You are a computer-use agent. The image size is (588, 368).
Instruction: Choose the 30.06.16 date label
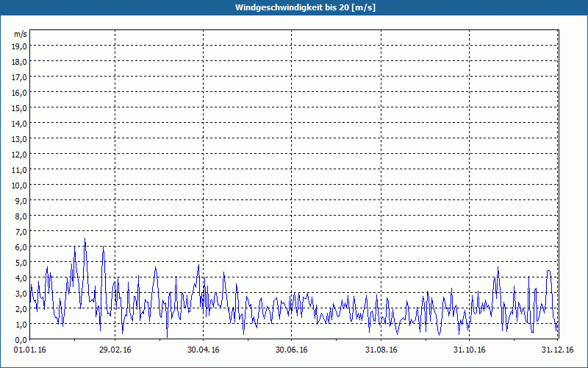coord(292,350)
